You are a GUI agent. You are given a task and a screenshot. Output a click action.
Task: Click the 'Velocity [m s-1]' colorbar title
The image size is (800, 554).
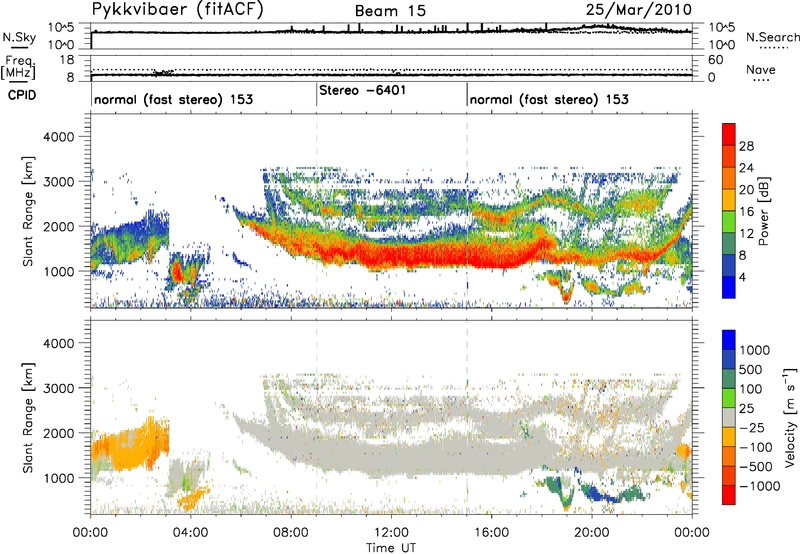790,417
